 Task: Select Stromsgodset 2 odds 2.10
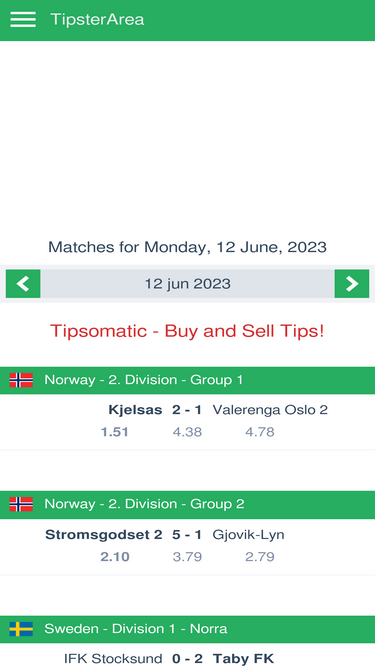pos(115,557)
